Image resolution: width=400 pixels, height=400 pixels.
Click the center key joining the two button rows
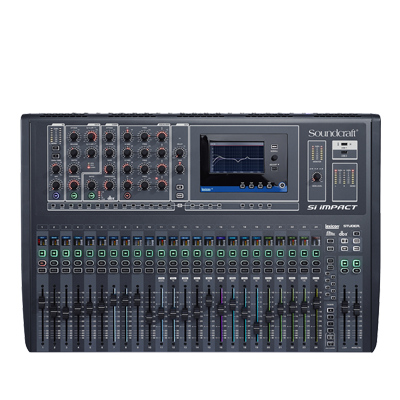[180, 206]
